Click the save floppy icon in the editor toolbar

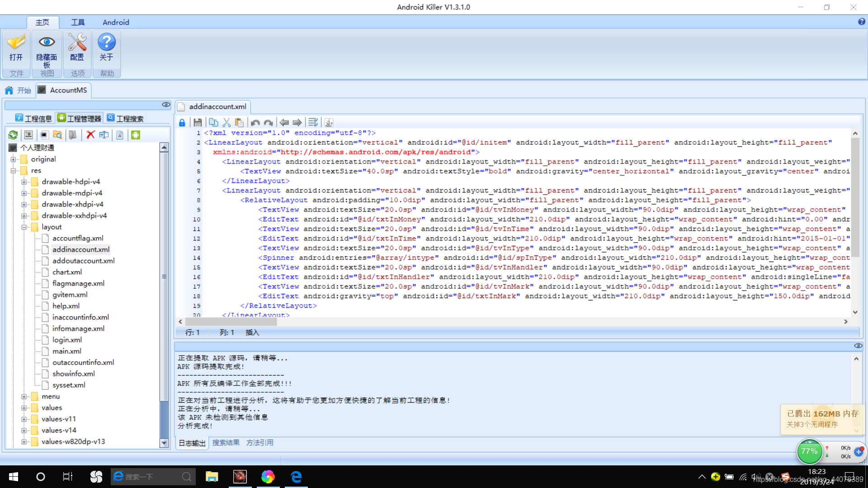[198, 122]
